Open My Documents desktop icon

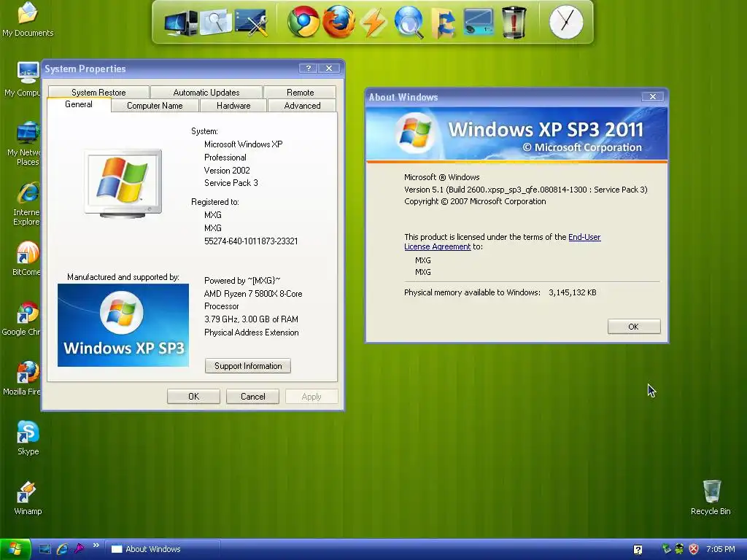pos(28,20)
